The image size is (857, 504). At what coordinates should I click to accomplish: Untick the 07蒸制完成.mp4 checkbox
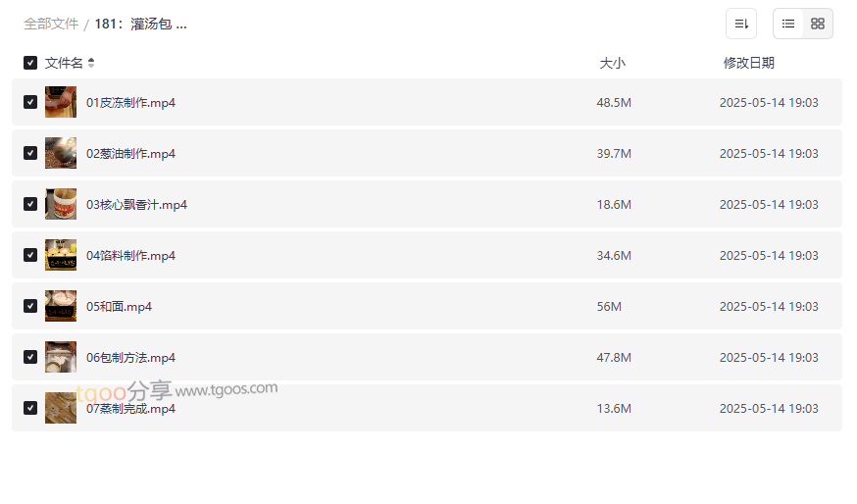click(30, 408)
